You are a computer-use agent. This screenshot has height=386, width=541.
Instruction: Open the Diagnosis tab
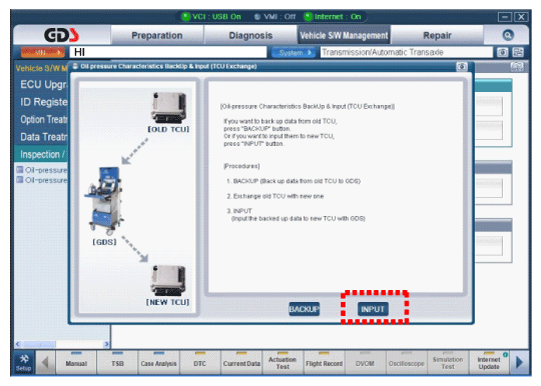pos(250,36)
